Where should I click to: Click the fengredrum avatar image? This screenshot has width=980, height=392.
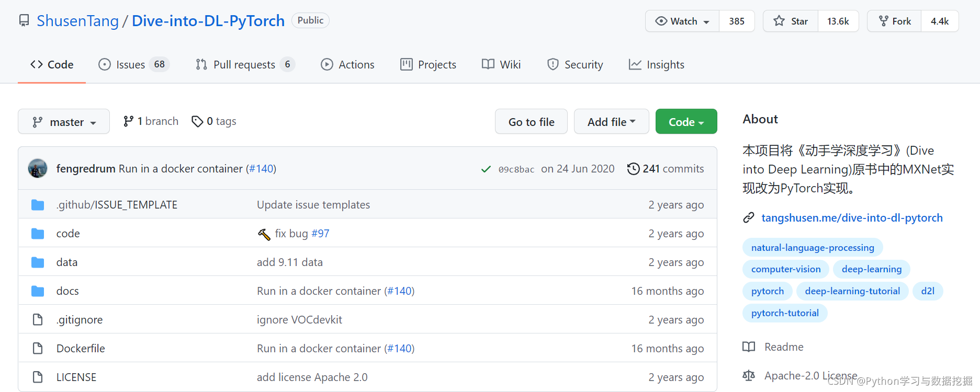coord(38,168)
